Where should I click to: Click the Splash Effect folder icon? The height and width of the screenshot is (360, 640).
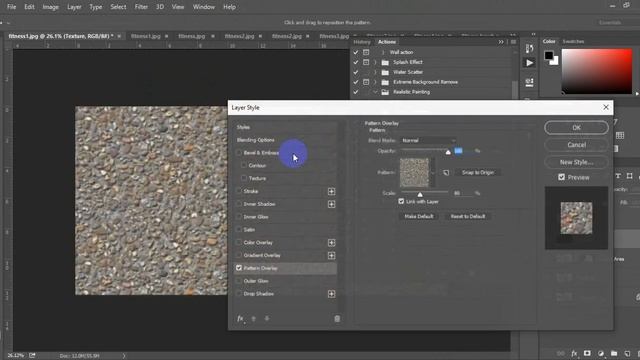click(x=385, y=62)
